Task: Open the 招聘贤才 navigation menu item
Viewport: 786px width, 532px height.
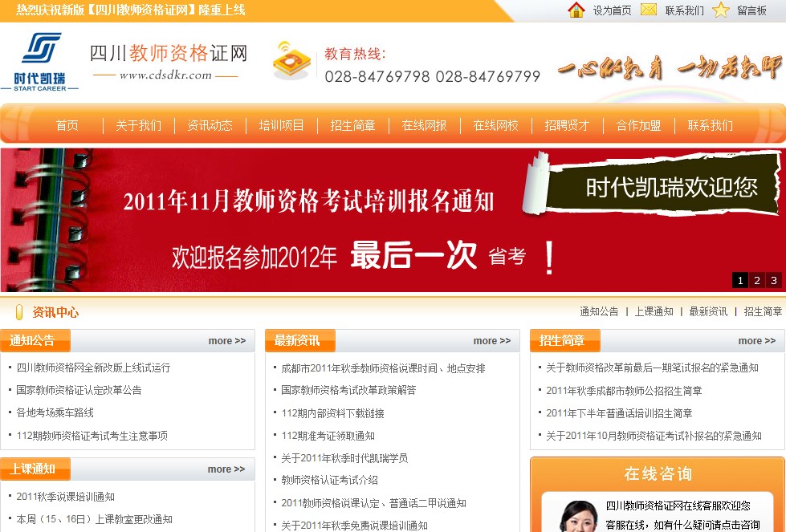Action: [567, 125]
